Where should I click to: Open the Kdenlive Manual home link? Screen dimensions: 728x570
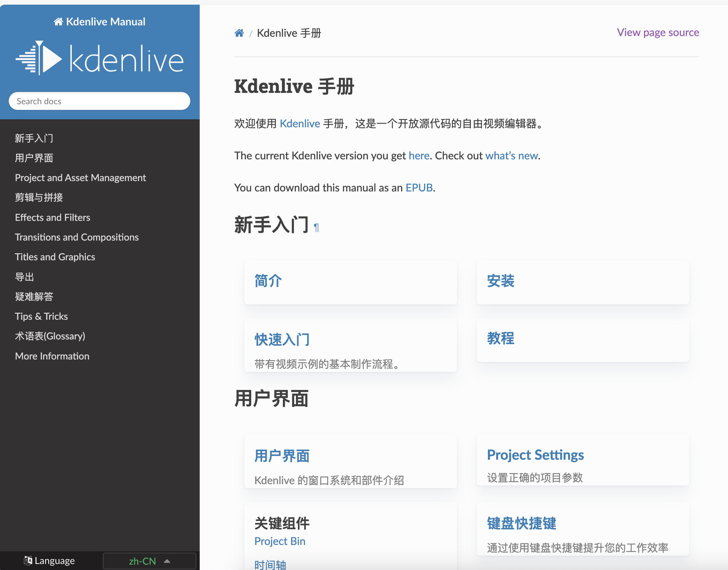pyautogui.click(x=100, y=22)
